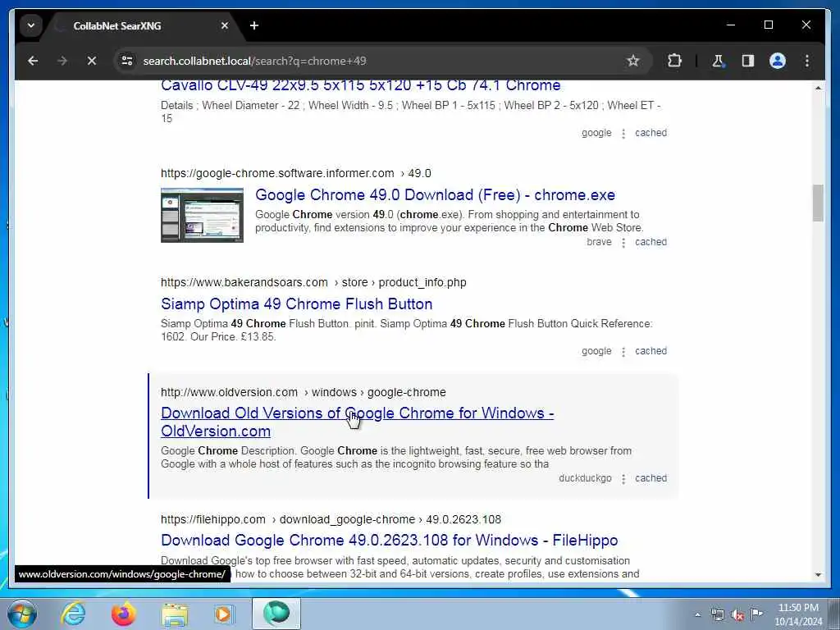Open the profile avatar menu
The image size is (840, 630).
(x=778, y=61)
